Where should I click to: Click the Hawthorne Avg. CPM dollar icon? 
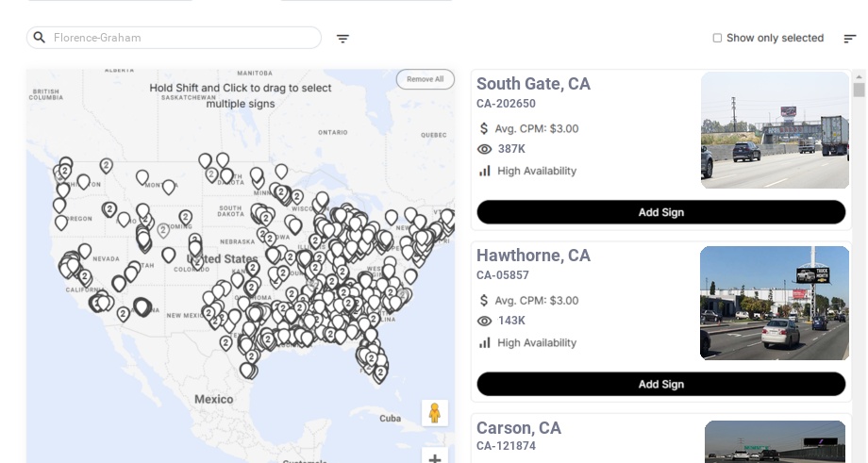coord(485,300)
